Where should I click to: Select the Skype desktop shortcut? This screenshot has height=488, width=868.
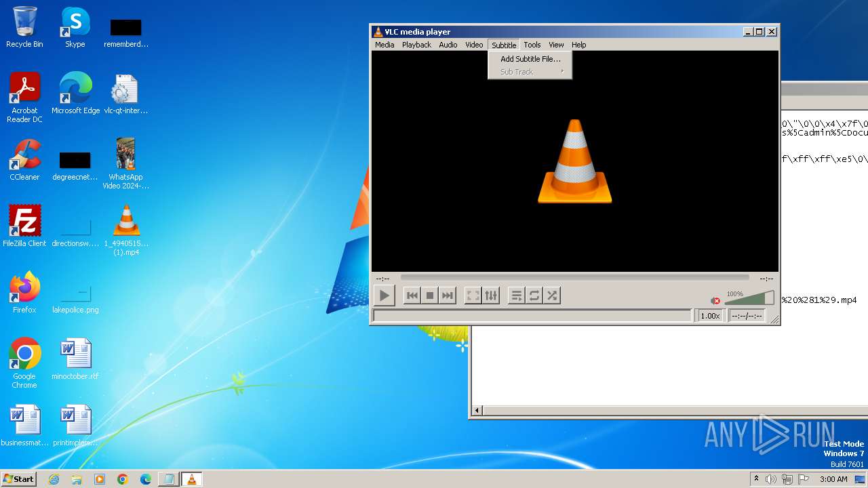tap(75, 28)
